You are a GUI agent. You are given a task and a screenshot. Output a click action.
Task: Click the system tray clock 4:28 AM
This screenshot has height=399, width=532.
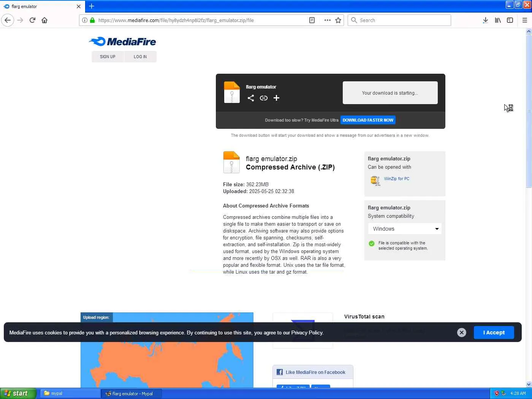(518, 393)
